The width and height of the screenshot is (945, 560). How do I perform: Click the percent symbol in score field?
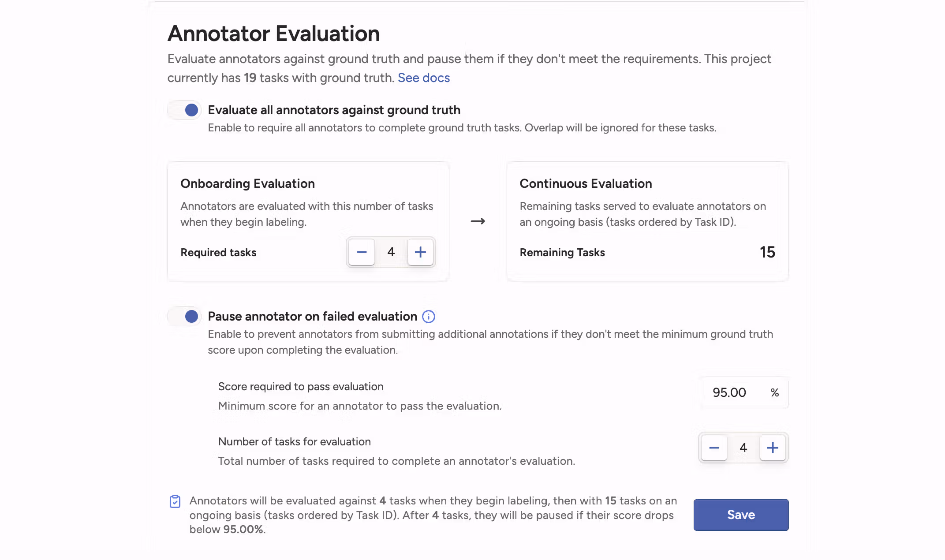(x=775, y=392)
